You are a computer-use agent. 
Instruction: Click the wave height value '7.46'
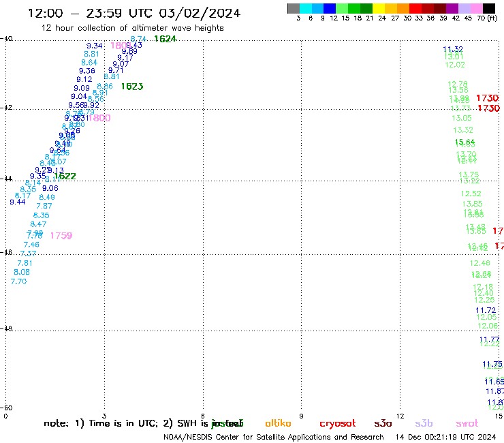click(x=31, y=245)
